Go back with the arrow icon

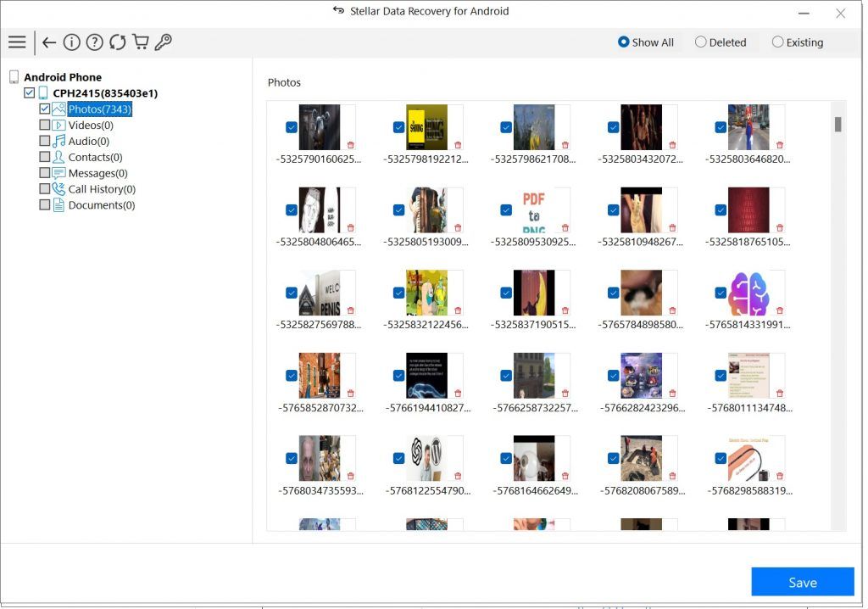[48, 42]
